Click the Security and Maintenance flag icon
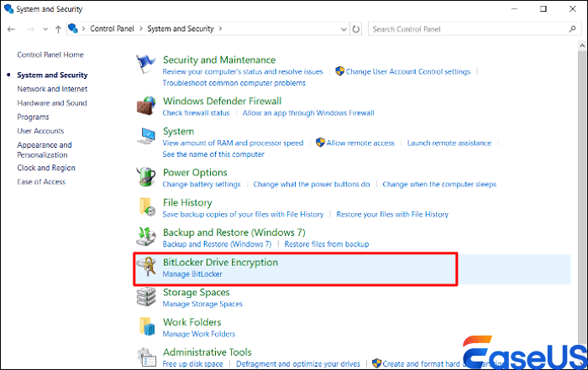The image size is (588, 370). pyautogui.click(x=146, y=64)
